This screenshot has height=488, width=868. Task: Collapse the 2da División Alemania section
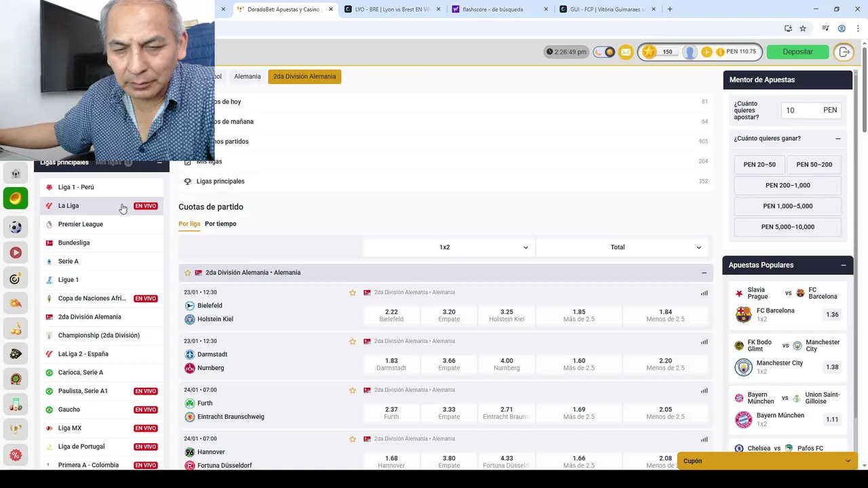click(x=704, y=272)
